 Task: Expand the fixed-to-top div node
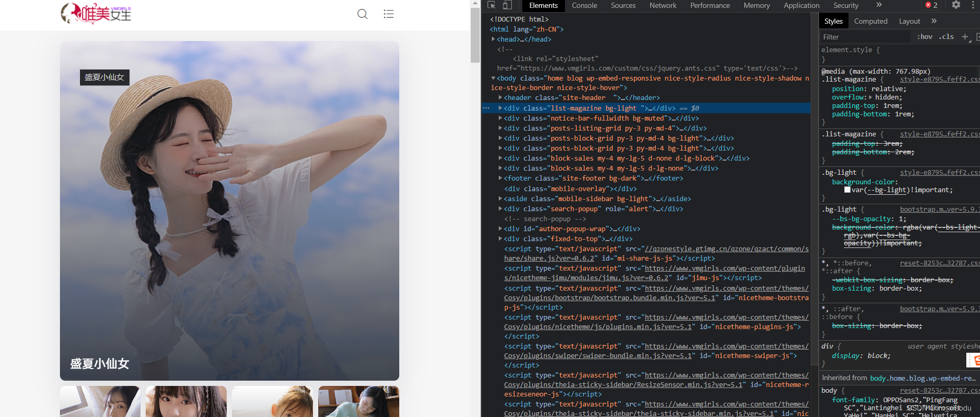coord(500,239)
